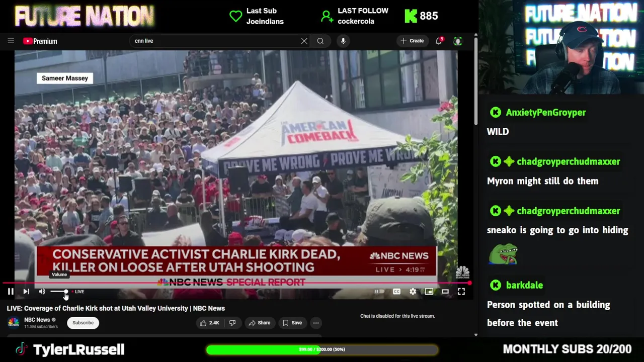
Task: Go to YouTube Premium home logo
Action: pos(40,41)
